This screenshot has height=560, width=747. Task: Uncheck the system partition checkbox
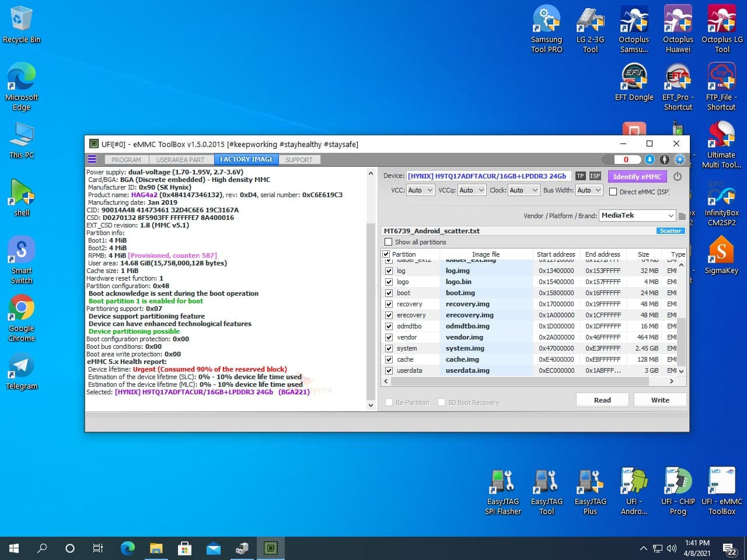(x=389, y=348)
